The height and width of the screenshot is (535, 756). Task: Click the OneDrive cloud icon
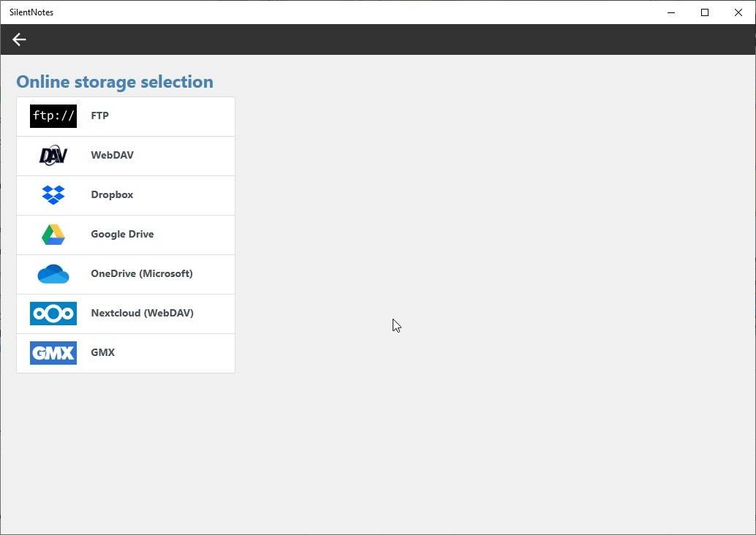53,273
